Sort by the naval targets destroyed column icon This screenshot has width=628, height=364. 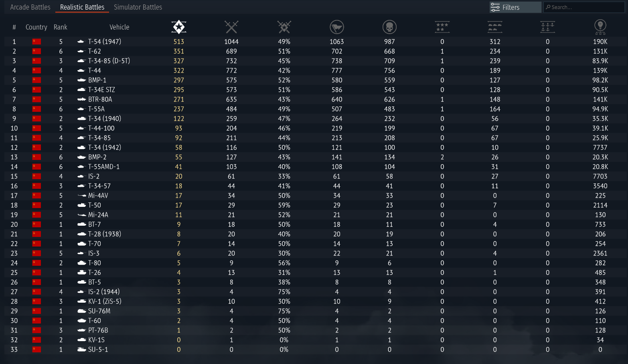548,27
